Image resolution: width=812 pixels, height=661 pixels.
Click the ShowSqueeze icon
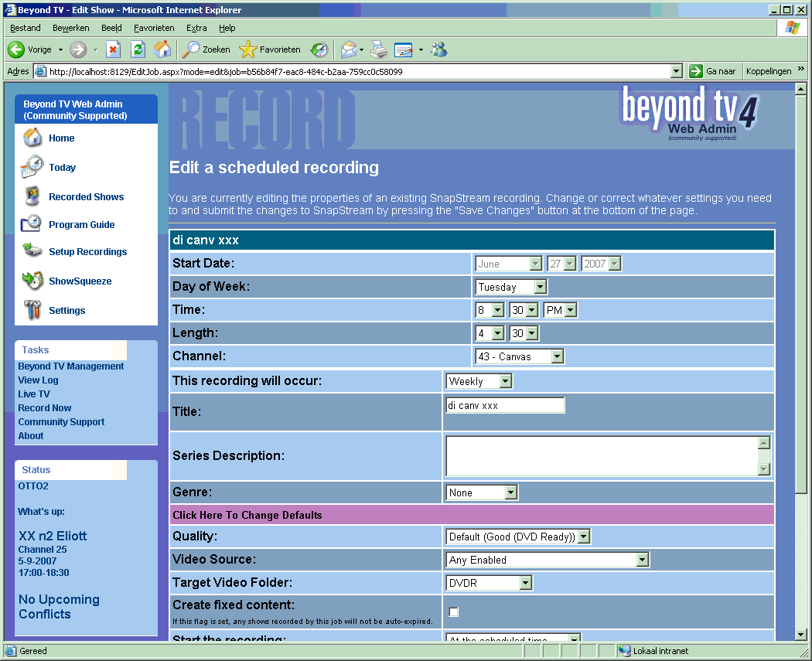(x=32, y=281)
